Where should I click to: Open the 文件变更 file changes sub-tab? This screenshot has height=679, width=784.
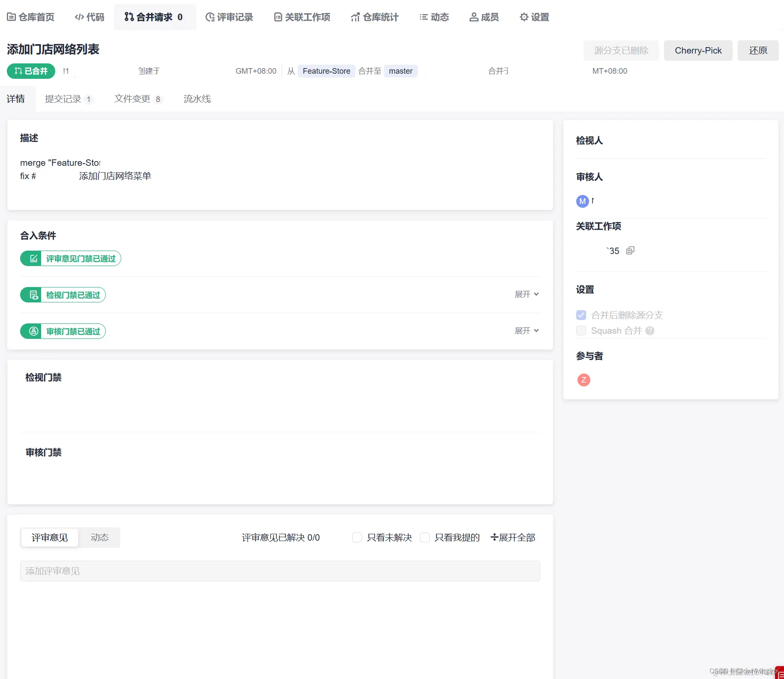pyautogui.click(x=138, y=99)
